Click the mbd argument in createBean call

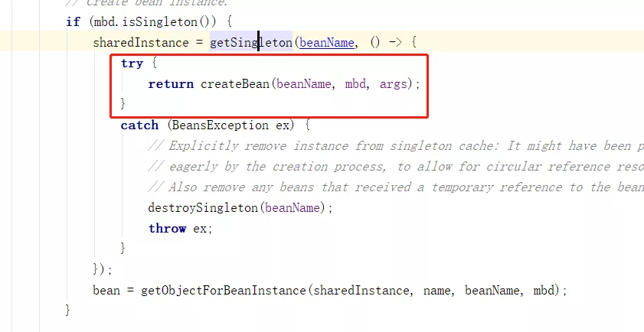356,84
